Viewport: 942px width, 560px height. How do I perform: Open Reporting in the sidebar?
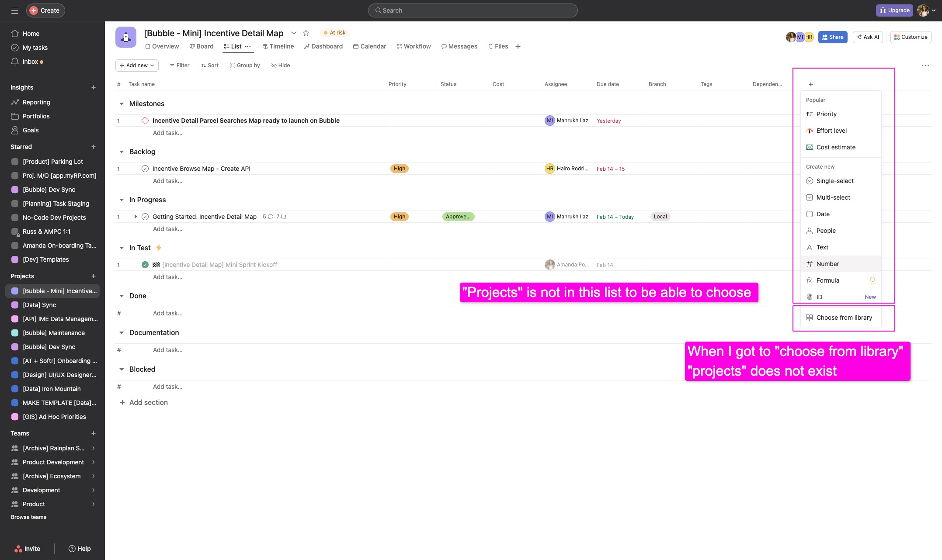coord(36,102)
